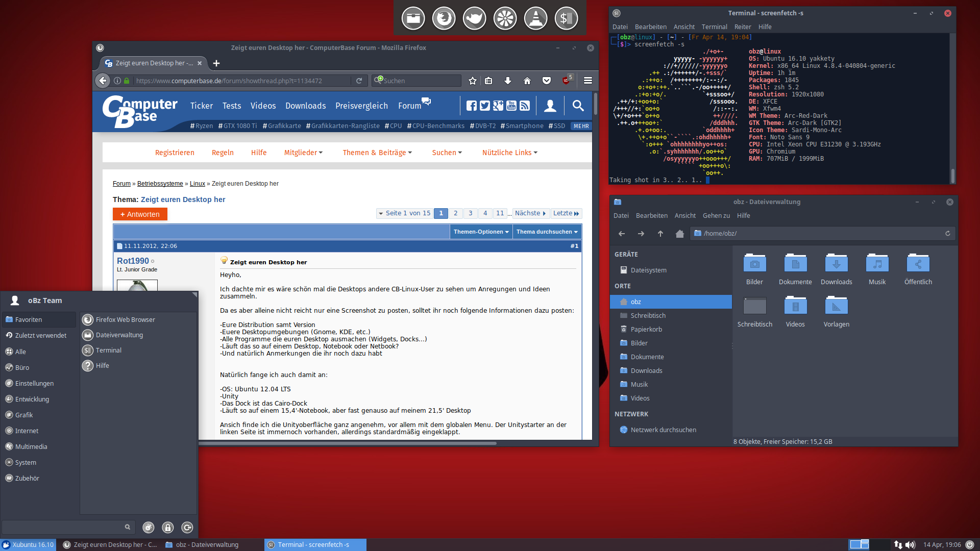Click file manager home icon

point(679,233)
